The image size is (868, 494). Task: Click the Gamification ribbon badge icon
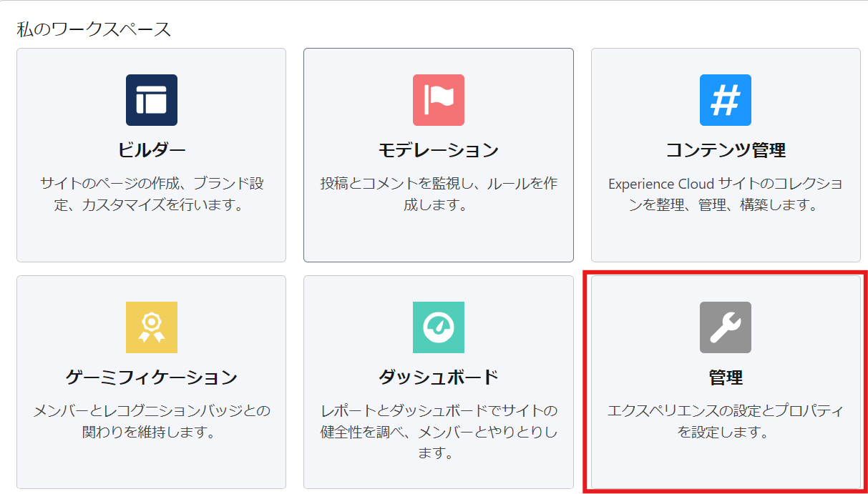151,327
